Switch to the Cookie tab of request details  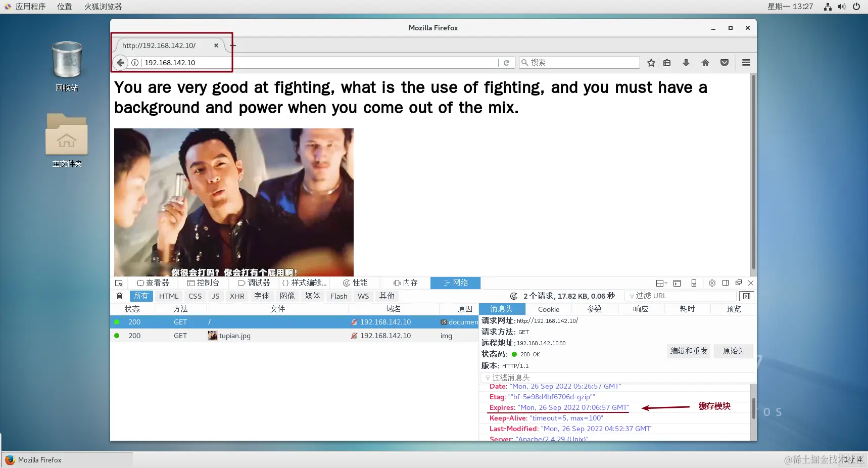[549, 309]
